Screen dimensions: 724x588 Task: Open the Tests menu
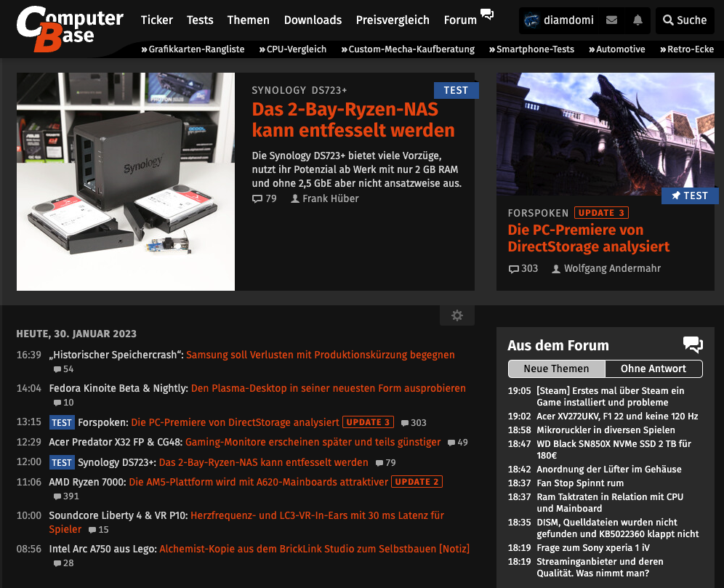[x=200, y=20]
